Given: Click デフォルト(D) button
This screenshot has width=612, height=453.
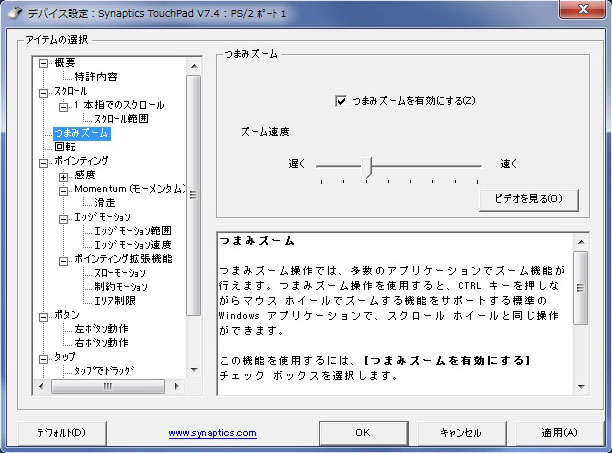Looking at the screenshot, I should point(62,433).
